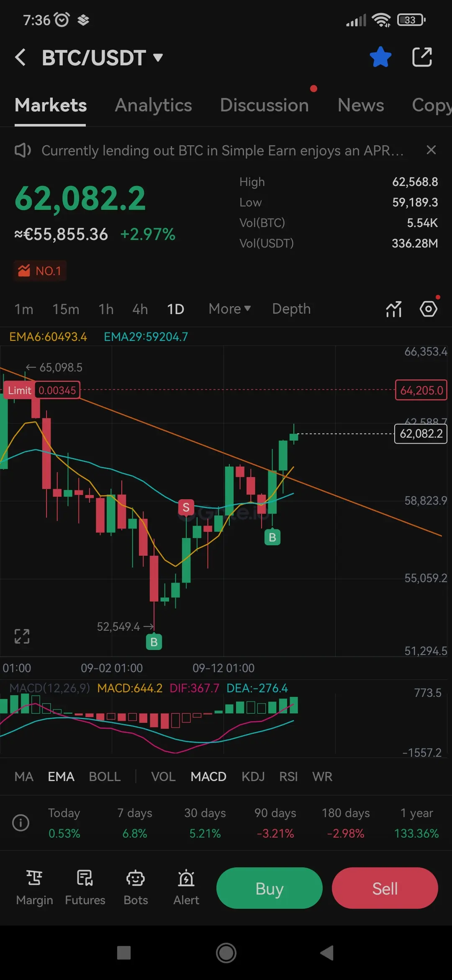
Task: Open the Bots icon
Action: tap(136, 887)
